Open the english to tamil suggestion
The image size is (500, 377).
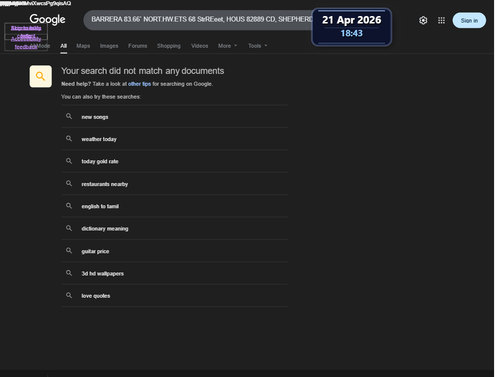pyautogui.click(x=174, y=206)
